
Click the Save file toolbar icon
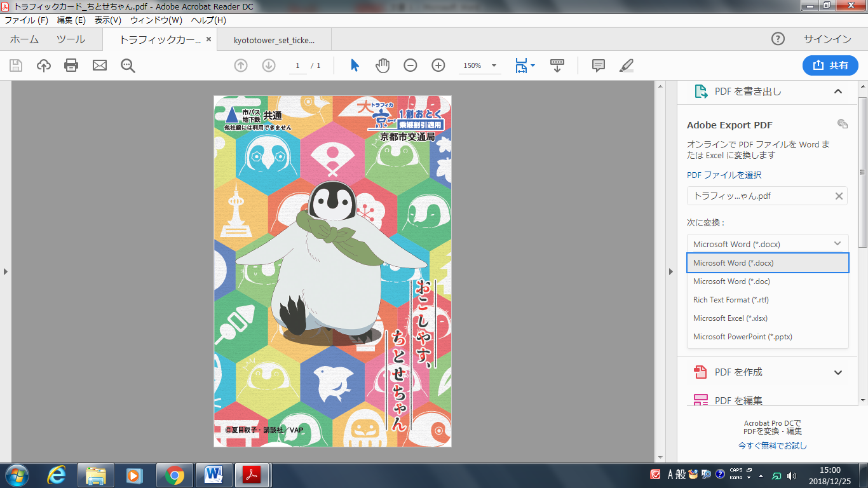pyautogui.click(x=16, y=65)
